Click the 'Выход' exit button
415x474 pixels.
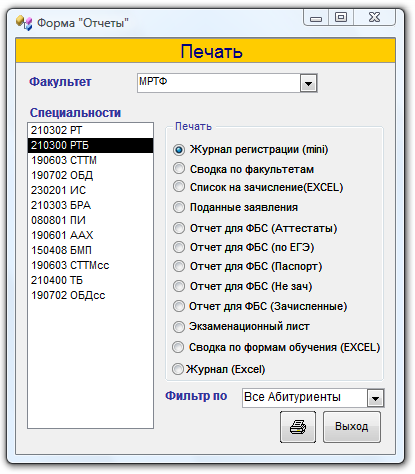[352, 427]
